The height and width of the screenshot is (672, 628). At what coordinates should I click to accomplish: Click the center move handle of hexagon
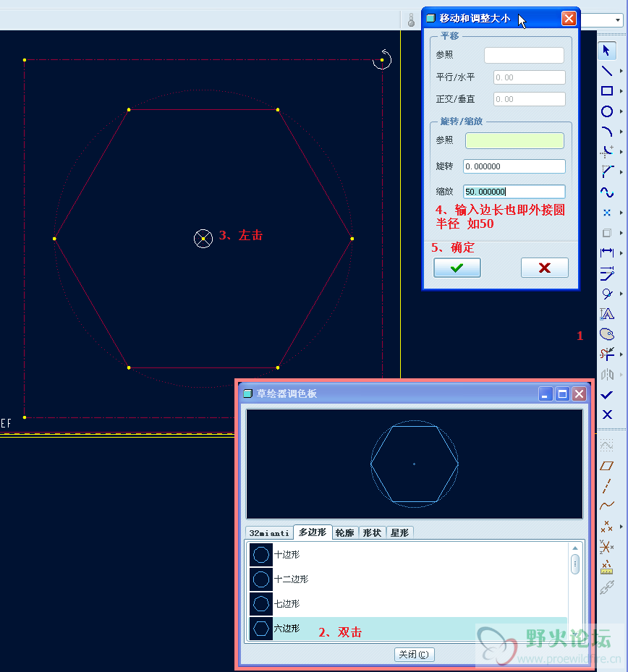203,239
